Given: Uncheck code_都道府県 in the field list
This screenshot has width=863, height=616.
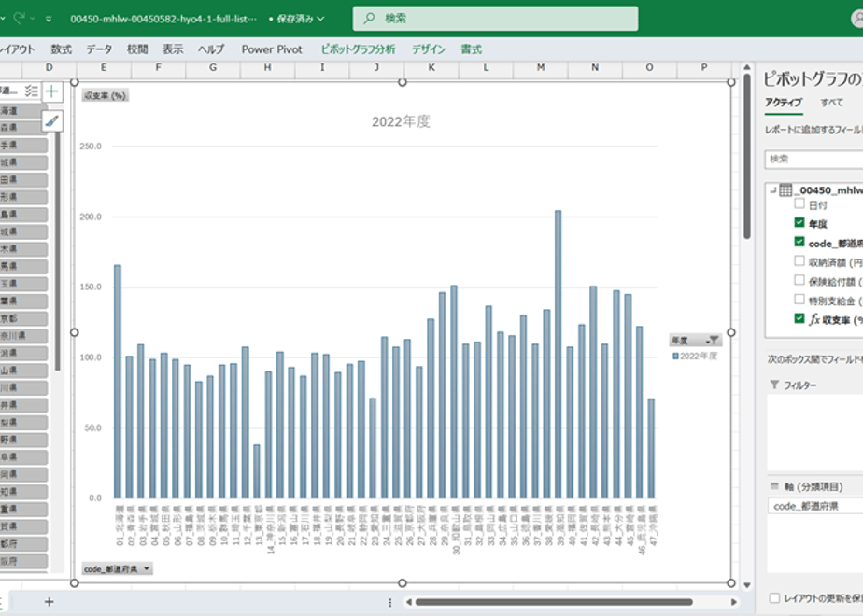Looking at the screenshot, I should pyautogui.click(x=799, y=242).
